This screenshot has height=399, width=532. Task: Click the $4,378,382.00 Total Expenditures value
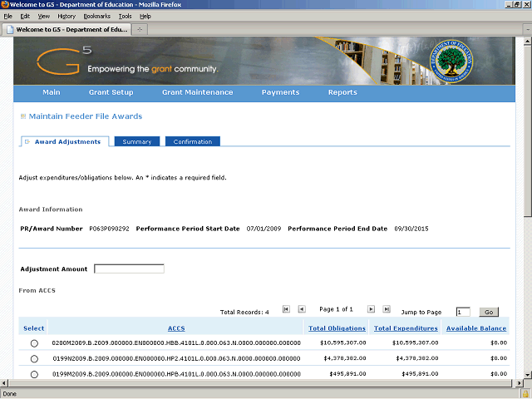(x=417, y=358)
